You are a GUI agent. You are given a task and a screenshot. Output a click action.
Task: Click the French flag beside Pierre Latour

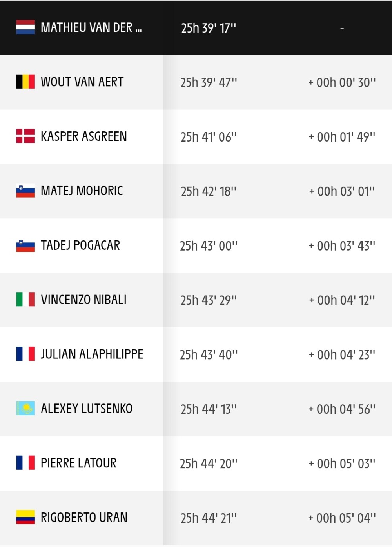point(25,463)
